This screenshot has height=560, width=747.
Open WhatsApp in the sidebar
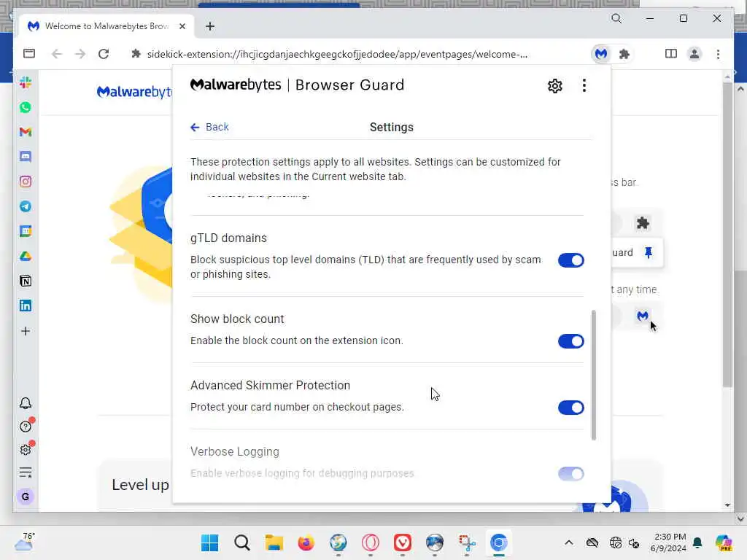(26, 107)
